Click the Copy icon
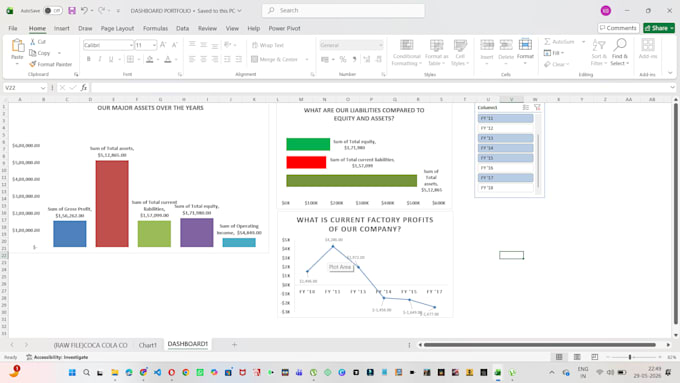The image size is (680, 383). (33, 53)
